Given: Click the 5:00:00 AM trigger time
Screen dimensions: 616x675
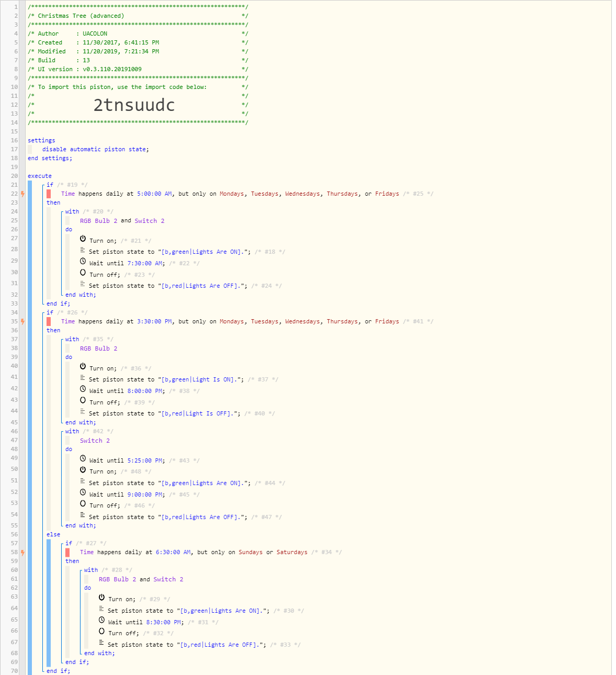Looking at the screenshot, I should [154, 194].
